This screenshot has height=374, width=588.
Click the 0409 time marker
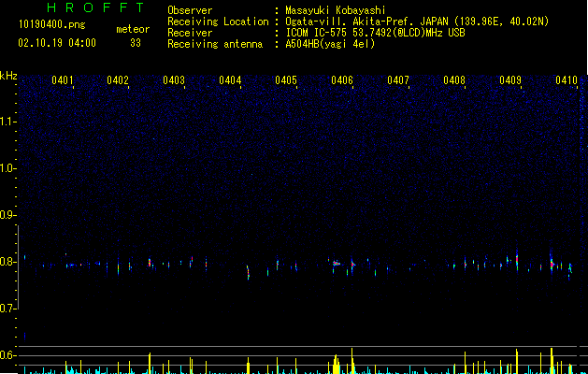510,80
